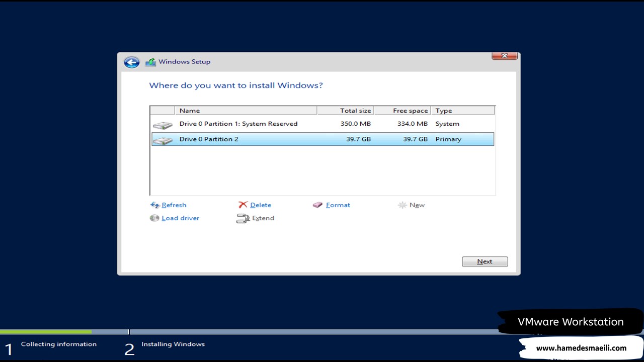Image resolution: width=644 pixels, height=362 pixels.
Task: Click the Primary type cell
Action: (x=448, y=139)
